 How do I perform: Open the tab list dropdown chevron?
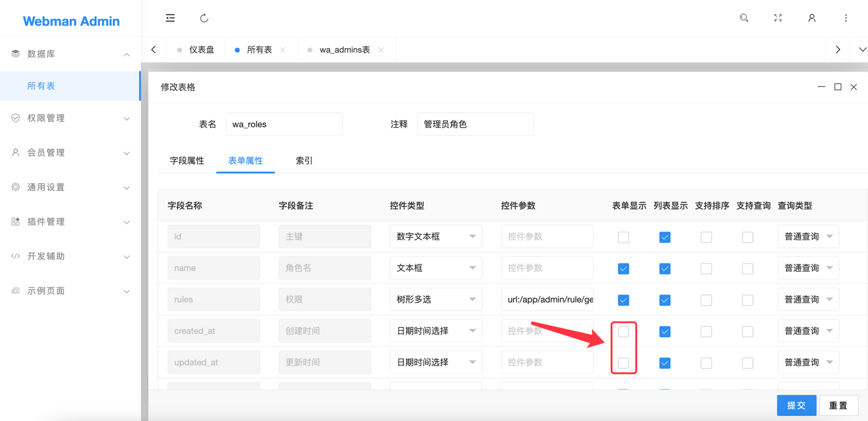click(862, 50)
